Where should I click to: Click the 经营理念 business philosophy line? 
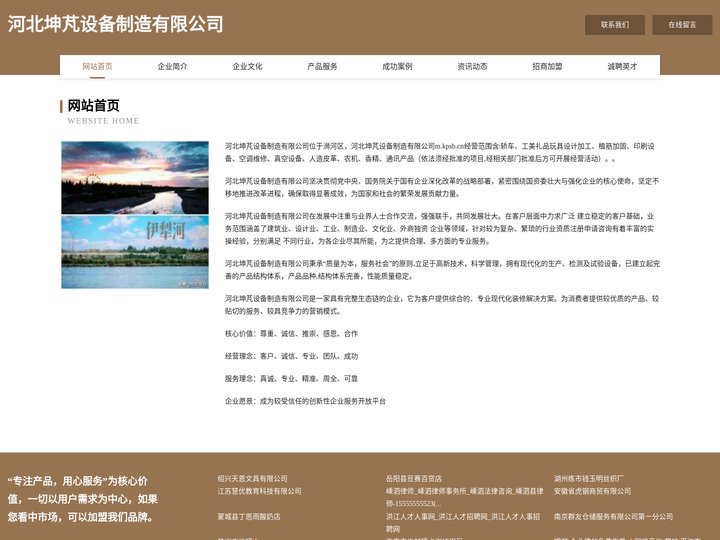tap(291, 356)
